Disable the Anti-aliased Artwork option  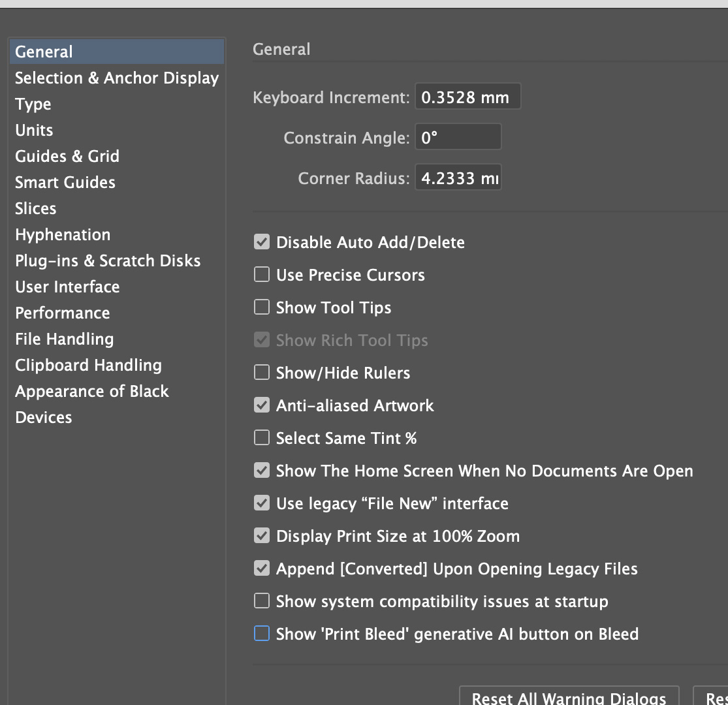point(261,405)
